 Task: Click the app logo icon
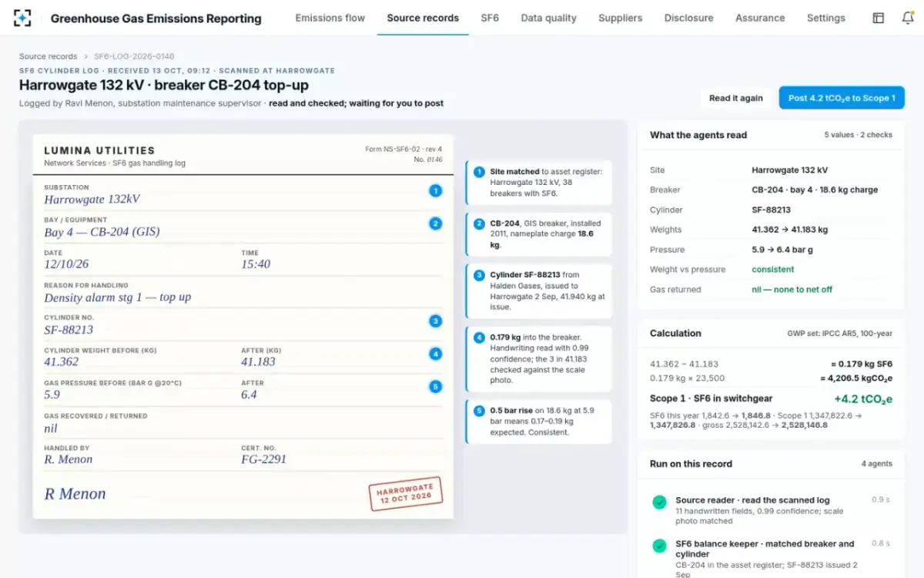22,18
